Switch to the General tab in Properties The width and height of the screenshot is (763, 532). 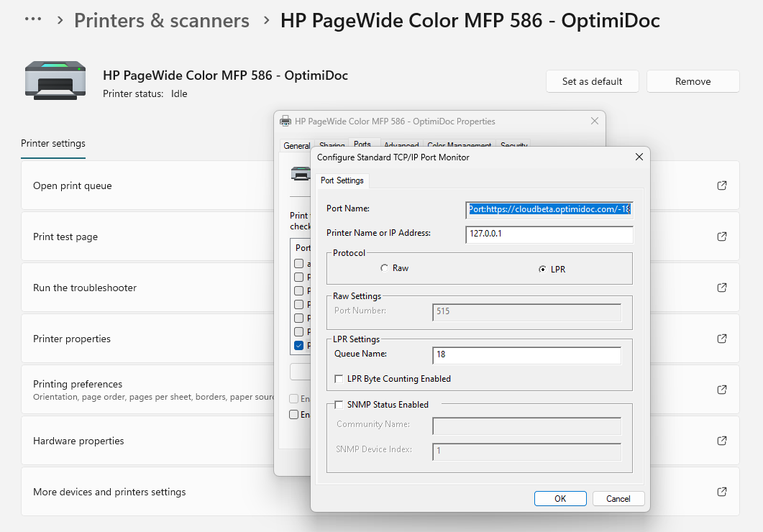297,145
